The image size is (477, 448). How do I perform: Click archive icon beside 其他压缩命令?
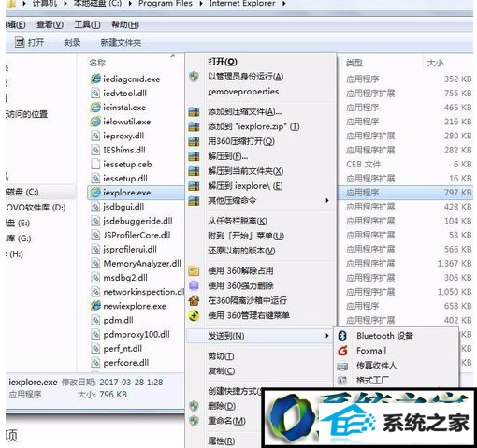[194, 201]
